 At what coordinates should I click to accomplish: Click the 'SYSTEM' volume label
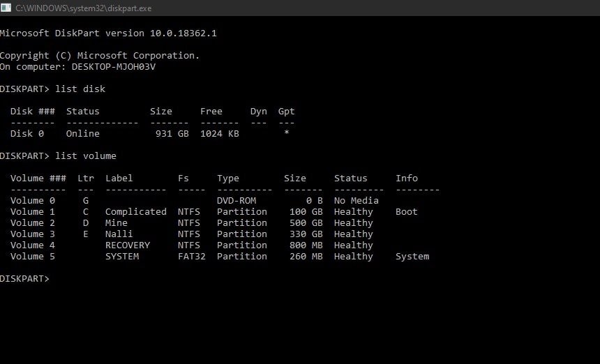point(122,257)
